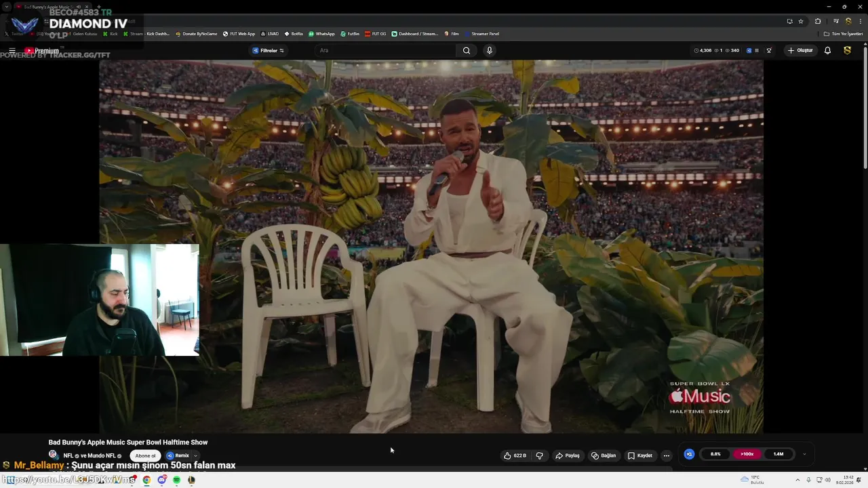
Task: Open the Chrome extensions puzzle icon
Action: click(x=818, y=21)
